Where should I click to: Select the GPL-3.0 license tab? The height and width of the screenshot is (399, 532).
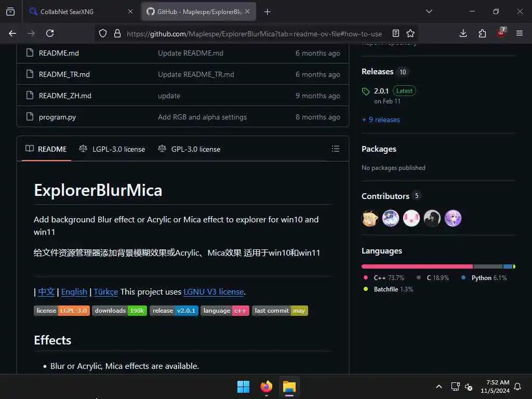(189, 149)
